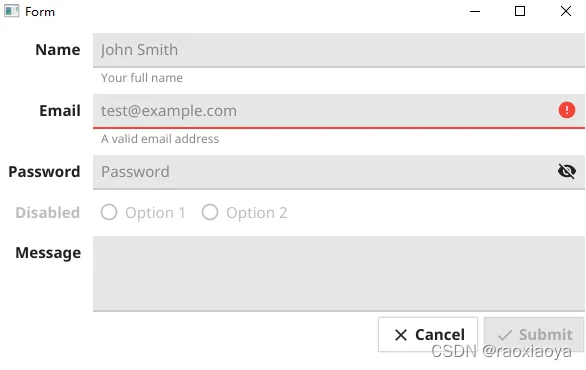The height and width of the screenshot is (370, 586).
Task: Click the checkmark icon on Submit
Action: pyautogui.click(x=505, y=335)
